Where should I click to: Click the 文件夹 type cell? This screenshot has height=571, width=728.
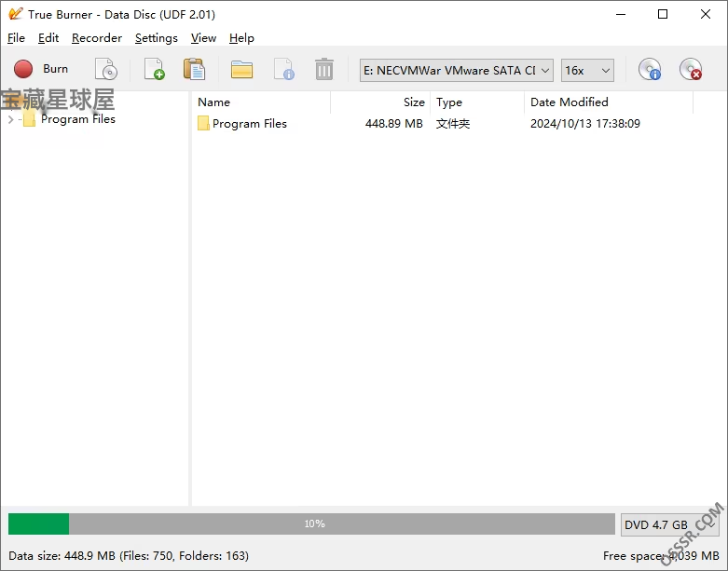[453, 123]
